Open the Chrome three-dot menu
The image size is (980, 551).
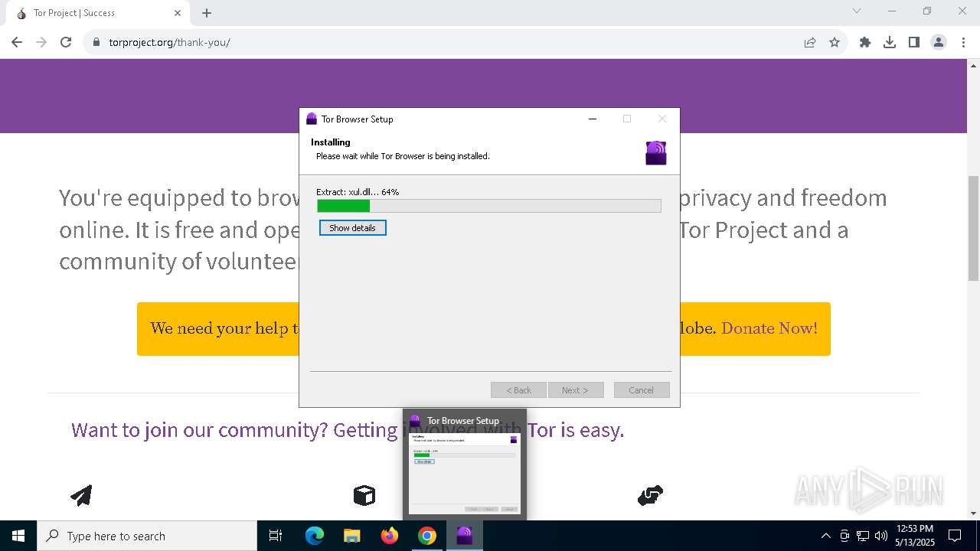pyautogui.click(x=963, y=42)
